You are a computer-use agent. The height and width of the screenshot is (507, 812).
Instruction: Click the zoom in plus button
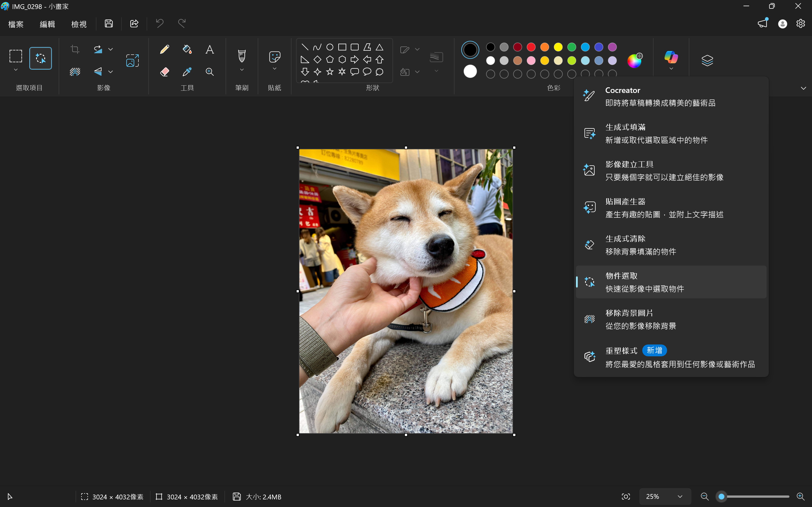pyautogui.click(x=800, y=497)
